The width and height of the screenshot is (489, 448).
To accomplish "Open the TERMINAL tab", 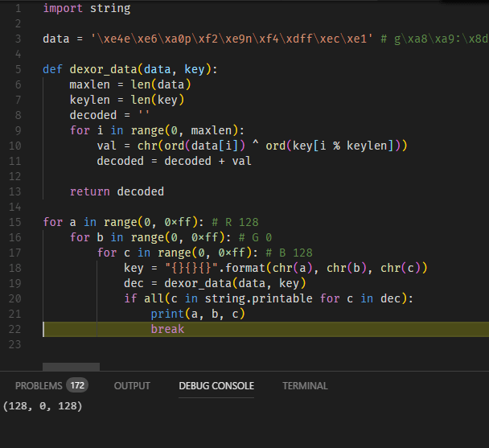I will pyautogui.click(x=305, y=386).
